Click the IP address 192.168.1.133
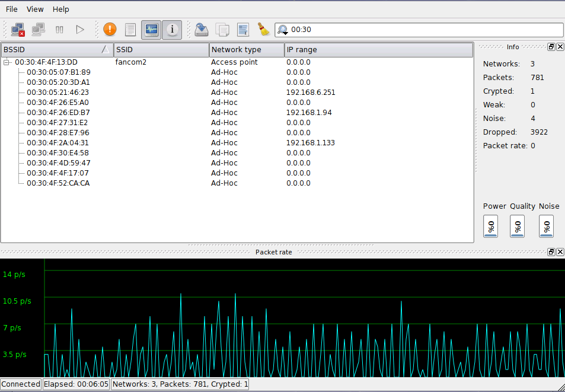This screenshot has height=392, width=565. click(311, 143)
